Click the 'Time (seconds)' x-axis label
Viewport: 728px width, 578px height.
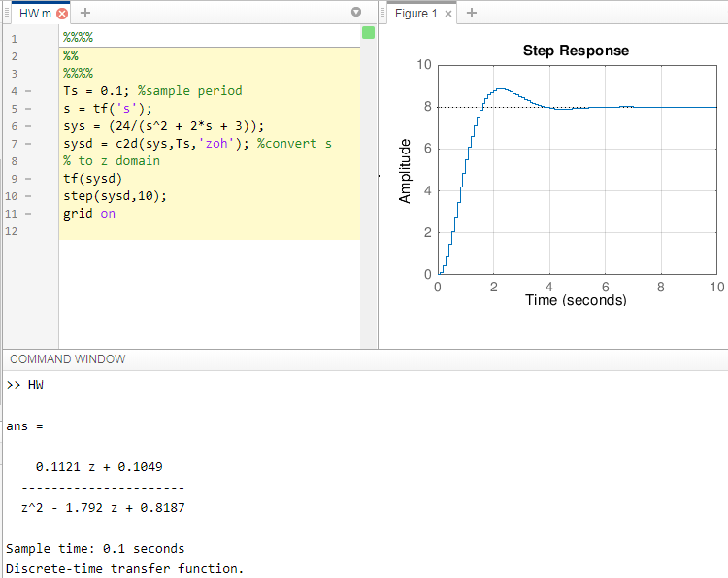point(576,300)
